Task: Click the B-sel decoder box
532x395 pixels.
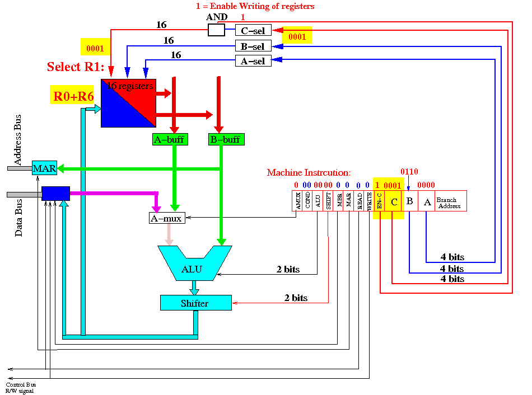Action: pyautogui.click(x=253, y=46)
